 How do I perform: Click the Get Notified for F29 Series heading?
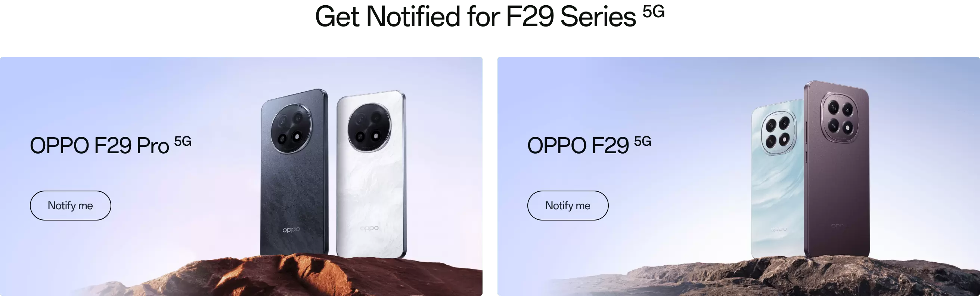point(490,16)
